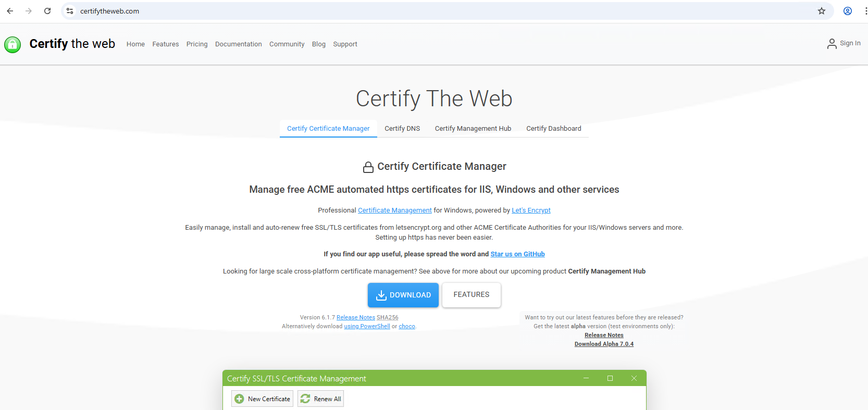Click the choco download link

[x=407, y=326]
